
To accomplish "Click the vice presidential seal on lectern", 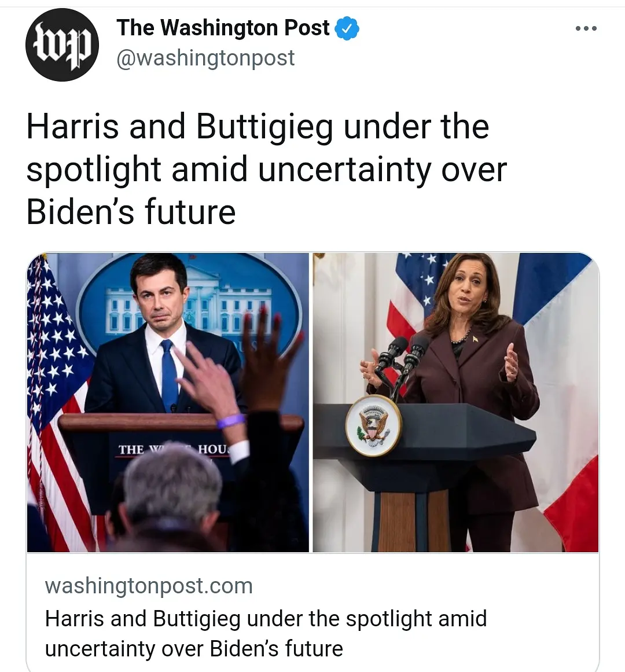I will pyautogui.click(x=373, y=425).
